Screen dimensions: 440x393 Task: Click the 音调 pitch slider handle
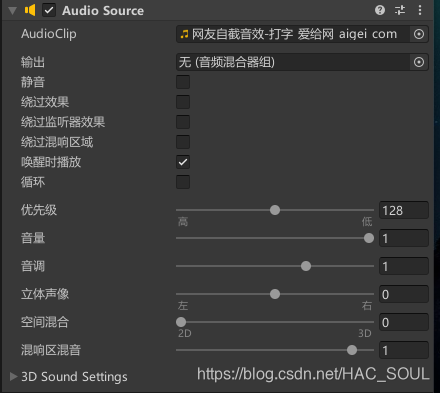pos(306,266)
